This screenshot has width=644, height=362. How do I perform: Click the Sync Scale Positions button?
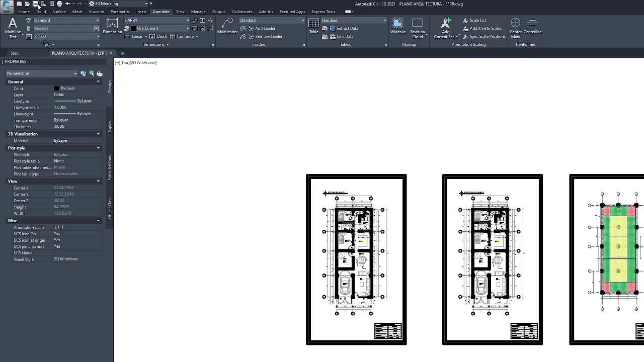(484, 37)
